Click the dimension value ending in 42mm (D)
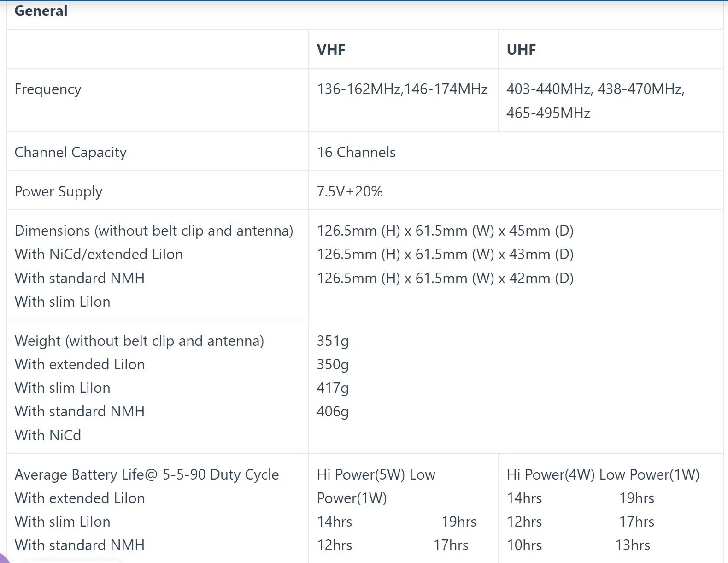This screenshot has height=563, width=728. pos(445,278)
